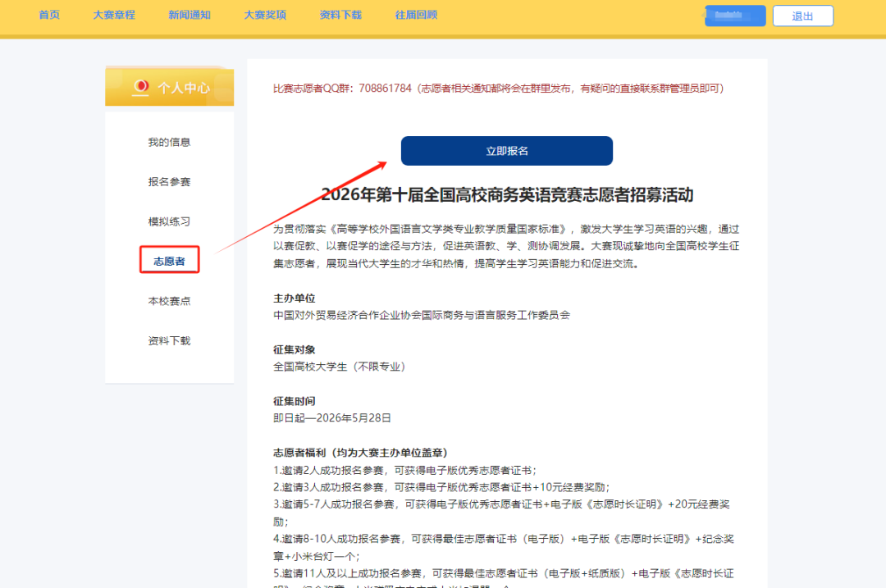
Task: Open 我的信息 in the sidebar
Action: (169, 142)
